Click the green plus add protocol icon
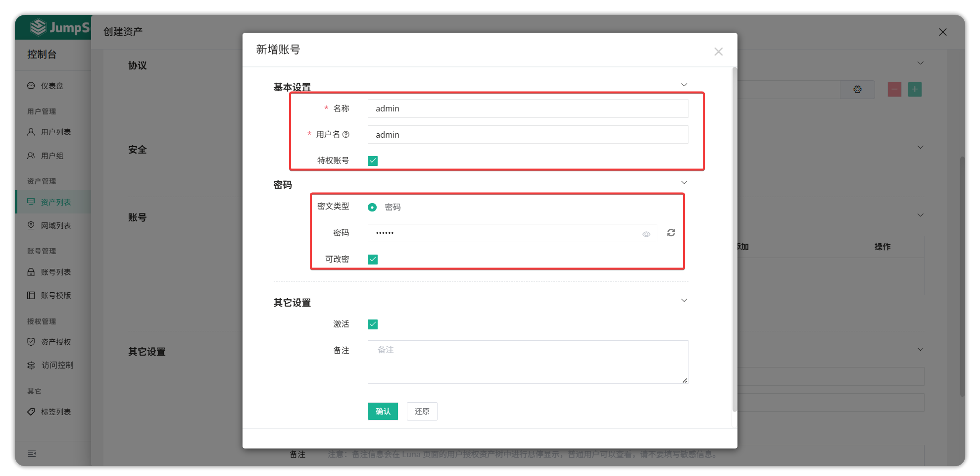Viewport: 980px width, 476px height. tap(915, 90)
